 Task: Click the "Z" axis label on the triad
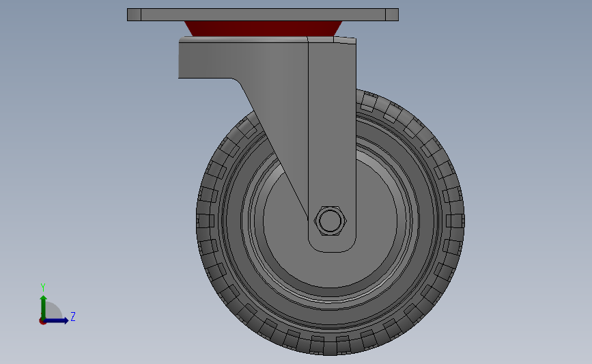point(73,316)
